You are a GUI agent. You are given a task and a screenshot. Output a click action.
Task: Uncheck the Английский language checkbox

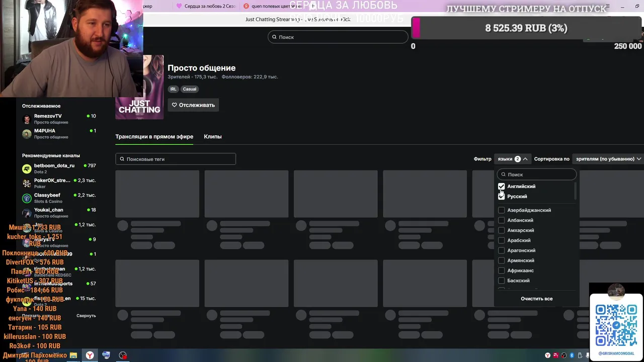pos(501,187)
